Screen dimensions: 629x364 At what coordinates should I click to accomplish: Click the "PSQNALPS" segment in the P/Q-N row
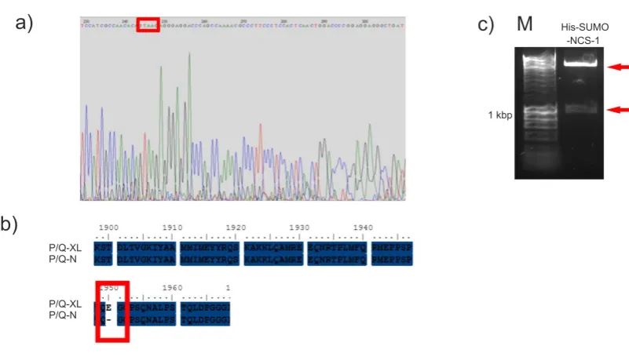click(x=152, y=320)
